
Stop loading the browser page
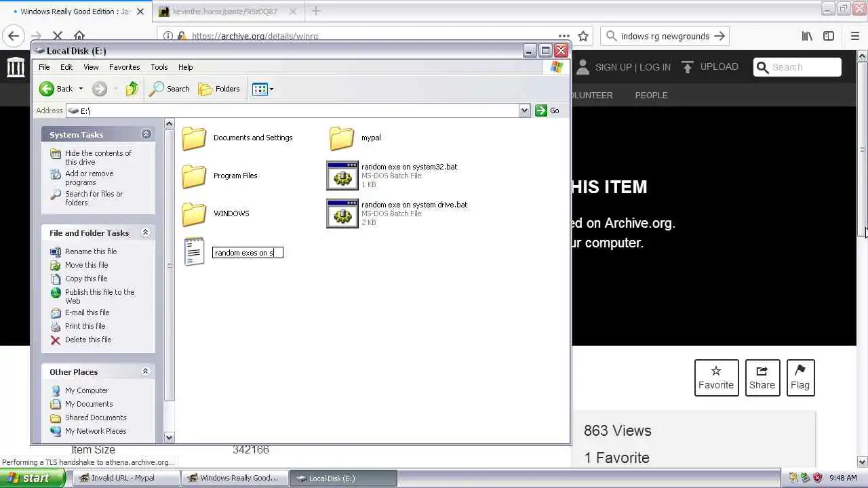(58, 36)
